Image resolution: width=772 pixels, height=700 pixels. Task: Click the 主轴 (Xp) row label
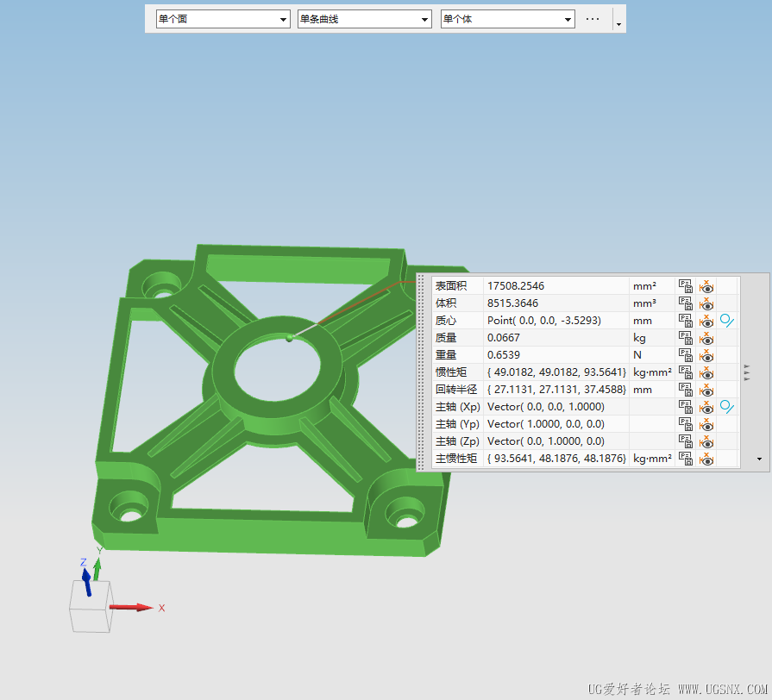click(457, 406)
